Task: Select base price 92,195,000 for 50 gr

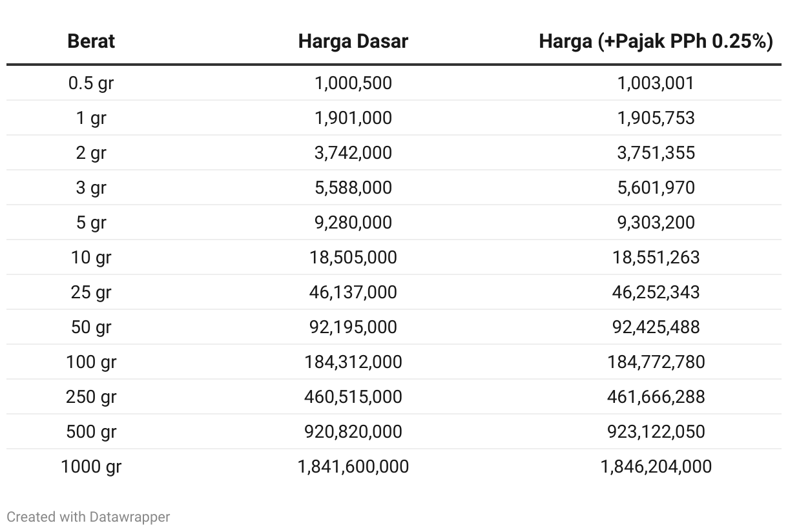Action: (353, 327)
